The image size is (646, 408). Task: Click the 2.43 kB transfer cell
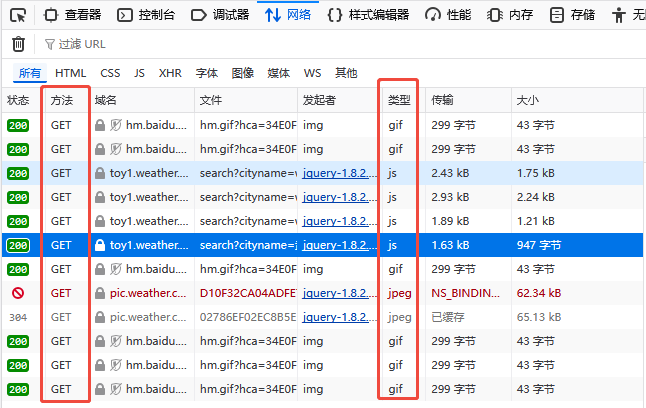450,173
